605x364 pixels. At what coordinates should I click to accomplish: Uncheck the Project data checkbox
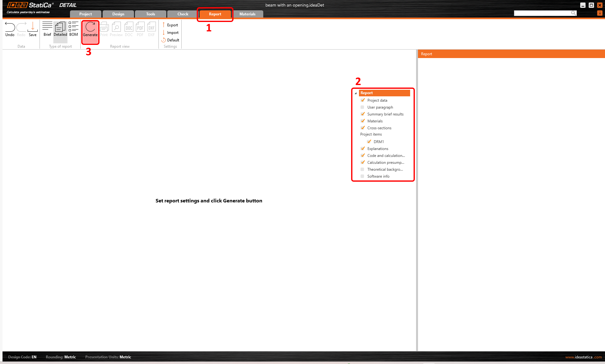click(x=363, y=100)
